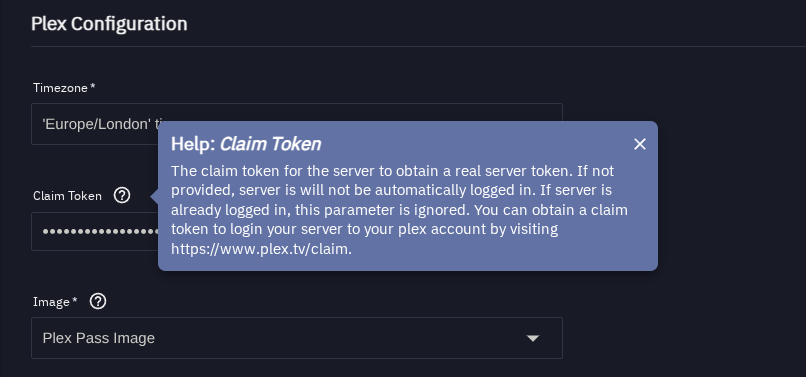Close the Claim Token help popup
Screen dimensions: 806x377
point(639,145)
